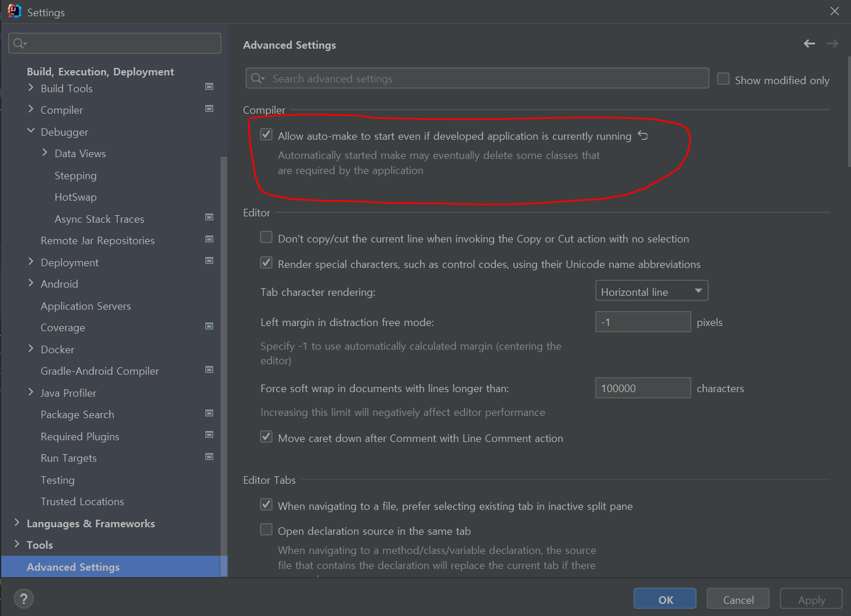This screenshot has width=851, height=616.
Task: Click the jump-to-settings icon beside Coverage
Action: pyautogui.click(x=209, y=326)
